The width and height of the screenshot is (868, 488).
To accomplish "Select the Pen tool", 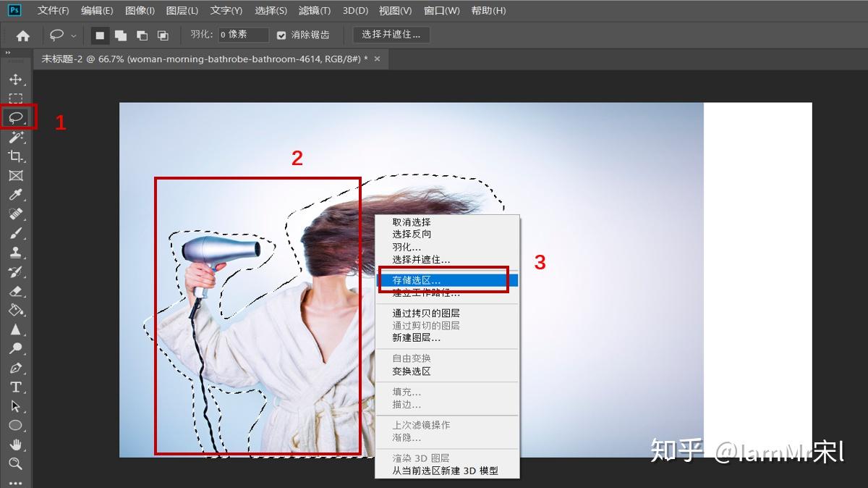I will (16, 368).
